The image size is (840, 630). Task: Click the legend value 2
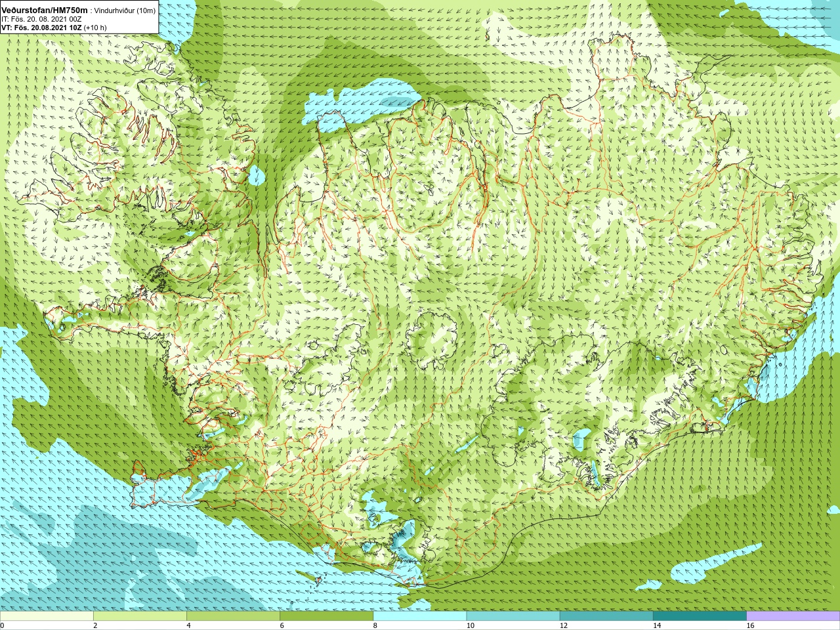tap(95, 625)
